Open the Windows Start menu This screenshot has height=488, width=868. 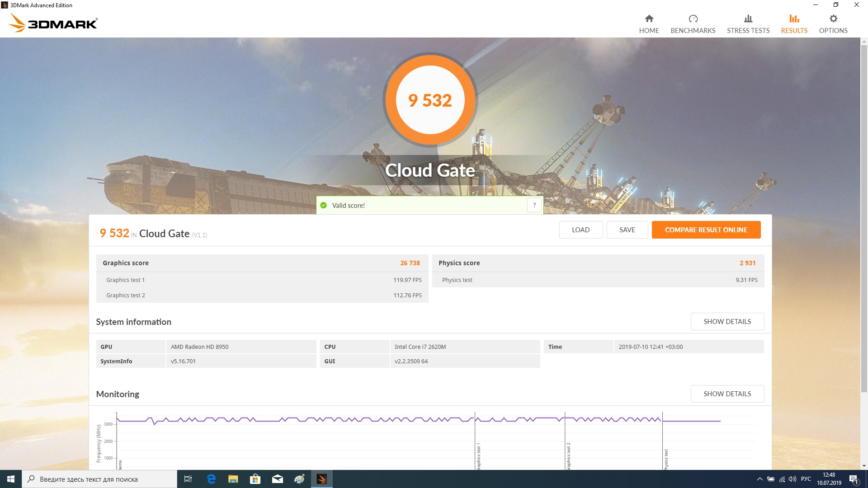(11, 479)
